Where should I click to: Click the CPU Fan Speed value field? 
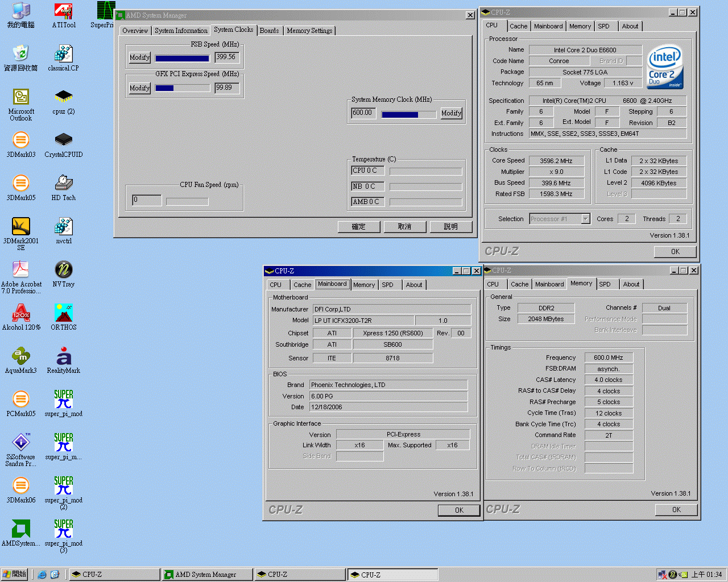147,200
